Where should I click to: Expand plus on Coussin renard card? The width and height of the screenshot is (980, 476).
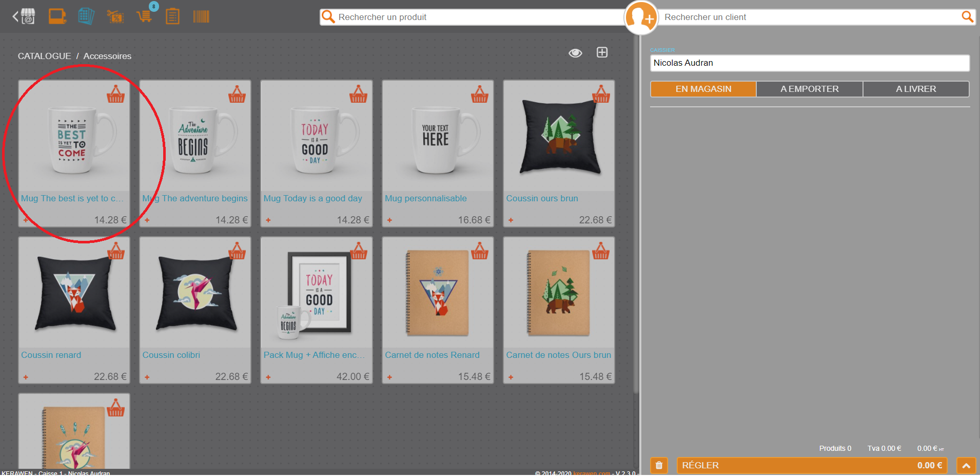(x=26, y=377)
